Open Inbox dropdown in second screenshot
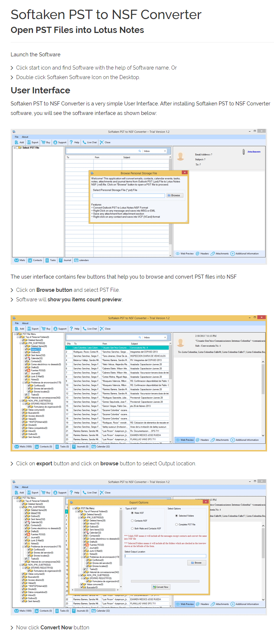 (x=165, y=337)
